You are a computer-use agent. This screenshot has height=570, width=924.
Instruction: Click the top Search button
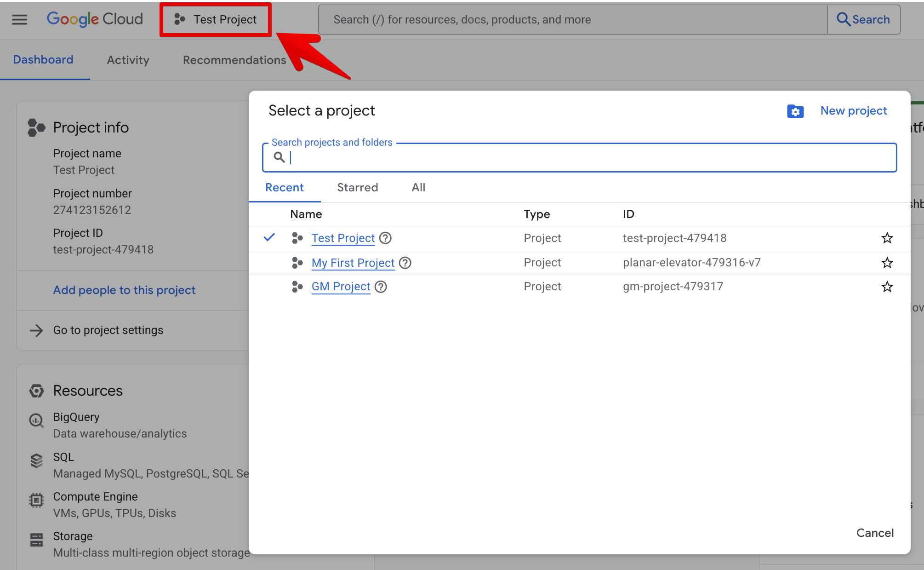(863, 19)
